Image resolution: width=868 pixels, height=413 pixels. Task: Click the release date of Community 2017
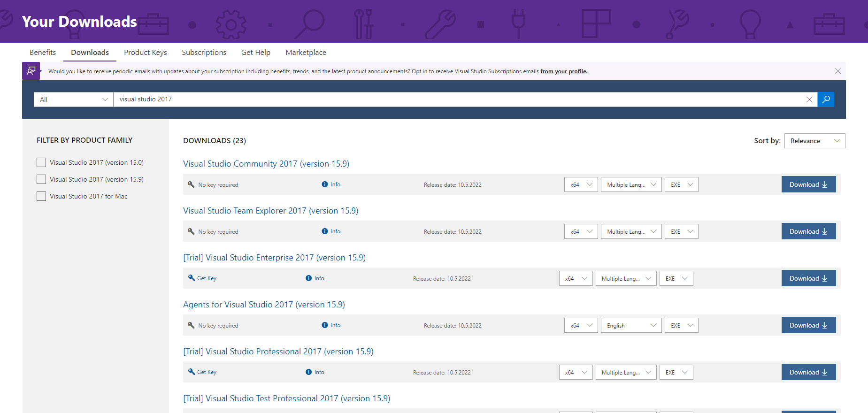(x=453, y=185)
